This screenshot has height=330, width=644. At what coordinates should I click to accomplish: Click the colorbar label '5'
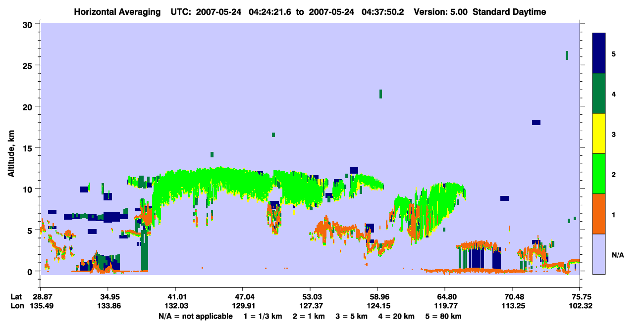613,53
